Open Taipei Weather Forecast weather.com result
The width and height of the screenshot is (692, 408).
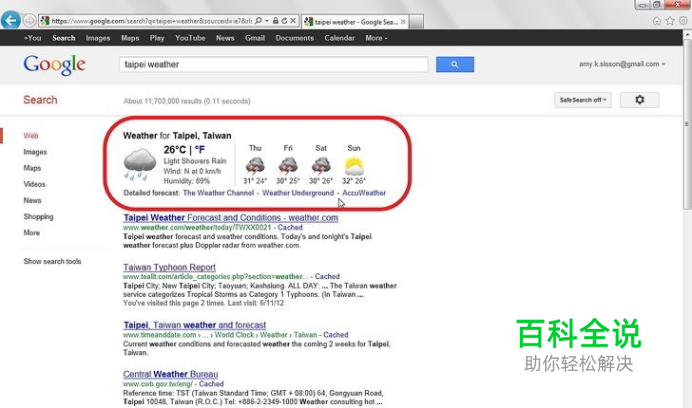coord(231,218)
